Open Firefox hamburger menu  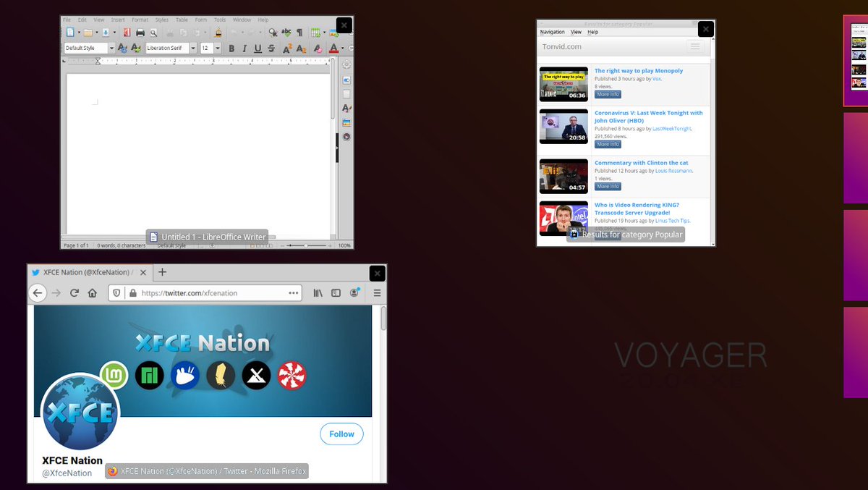tap(377, 293)
